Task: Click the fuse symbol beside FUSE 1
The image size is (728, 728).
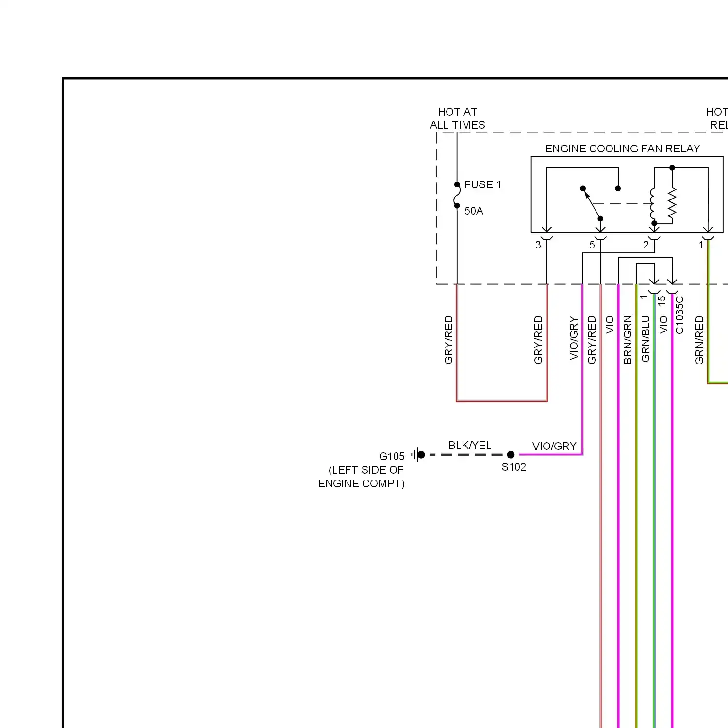Action: pyautogui.click(x=457, y=195)
